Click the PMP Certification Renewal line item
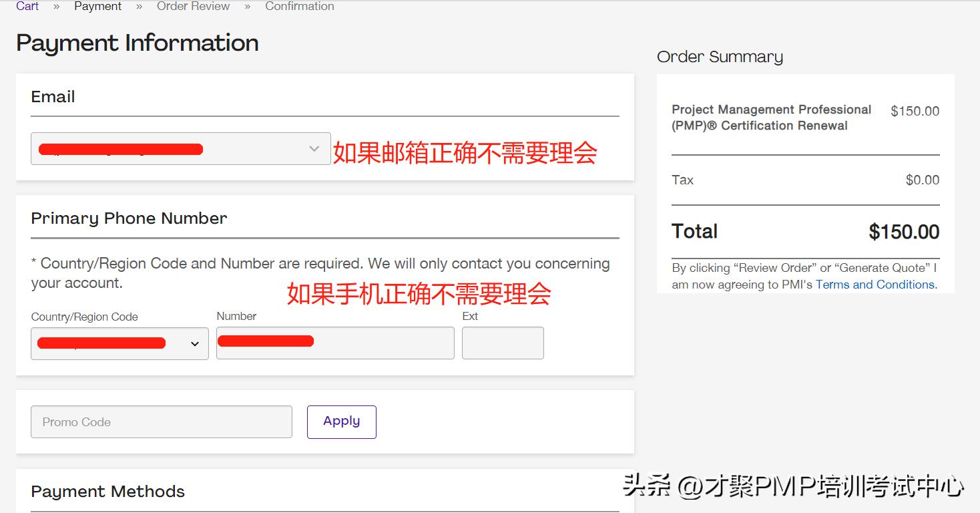This screenshot has width=980, height=513. 771,117
